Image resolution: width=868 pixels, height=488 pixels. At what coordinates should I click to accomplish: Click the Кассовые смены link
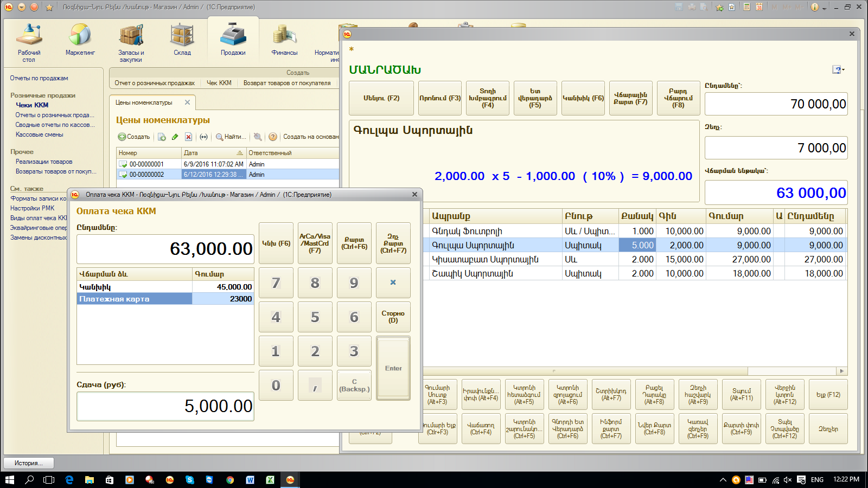tap(39, 134)
